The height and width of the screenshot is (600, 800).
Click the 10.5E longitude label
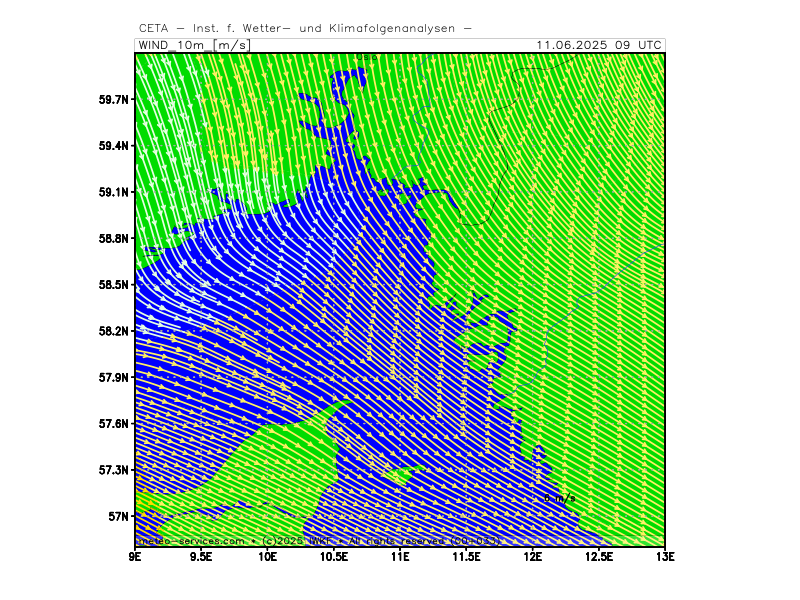click(x=333, y=556)
